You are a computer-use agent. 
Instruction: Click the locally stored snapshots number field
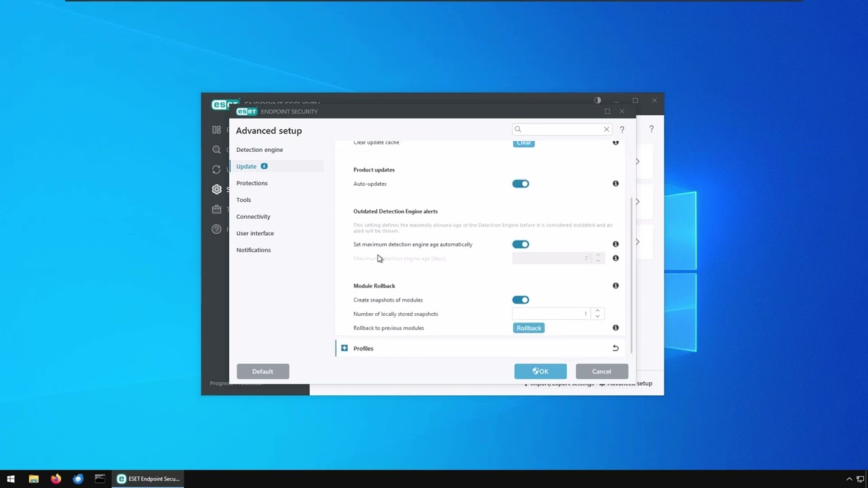coord(552,314)
